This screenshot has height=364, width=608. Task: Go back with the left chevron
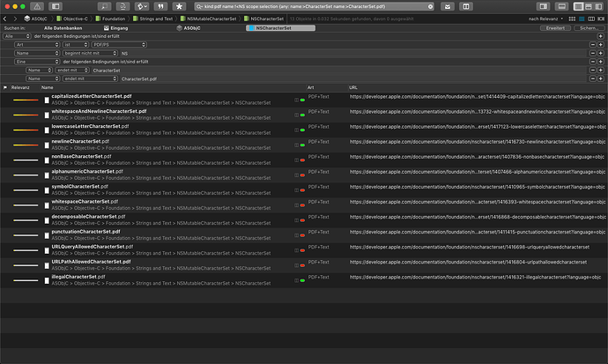(4, 19)
